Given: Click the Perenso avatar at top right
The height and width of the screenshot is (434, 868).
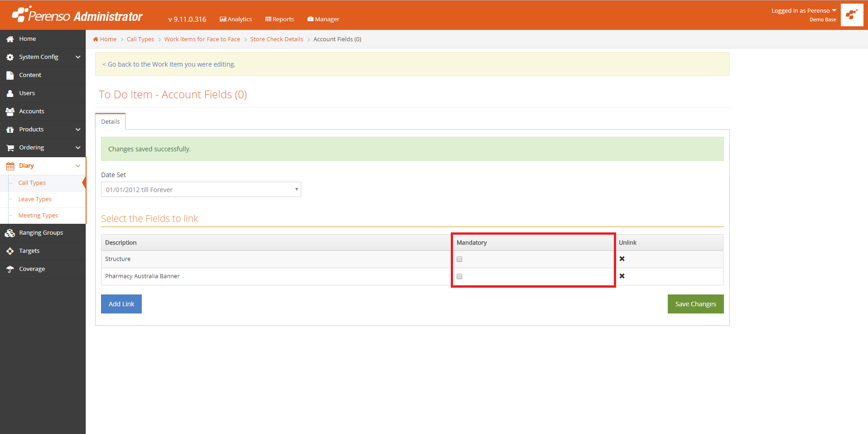Looking at the screenshot, I should (x=852, y=15).
